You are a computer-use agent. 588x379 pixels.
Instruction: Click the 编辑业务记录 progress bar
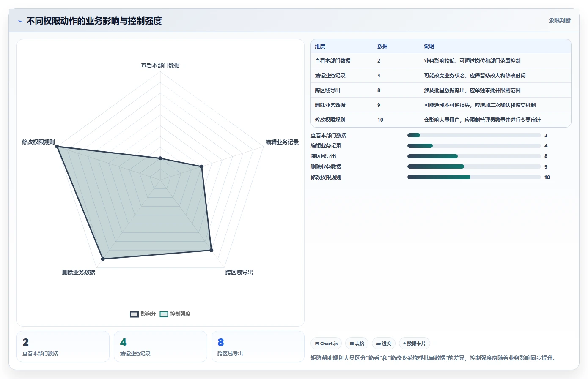(x=474, y=146)
